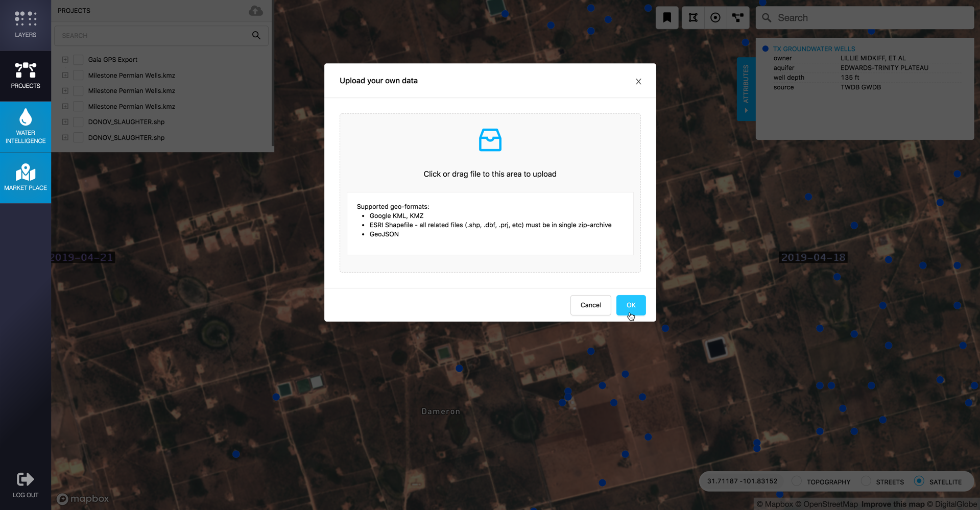Open the Layers tab

[26, 25]
